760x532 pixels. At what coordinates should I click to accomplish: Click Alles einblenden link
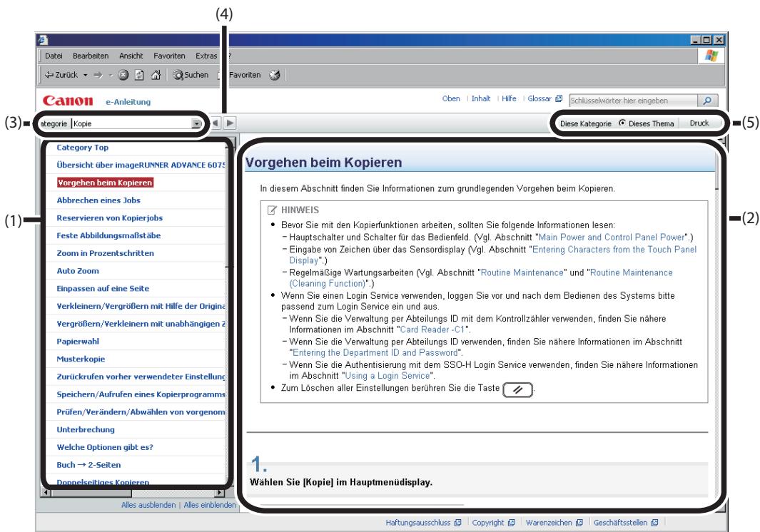209,505
